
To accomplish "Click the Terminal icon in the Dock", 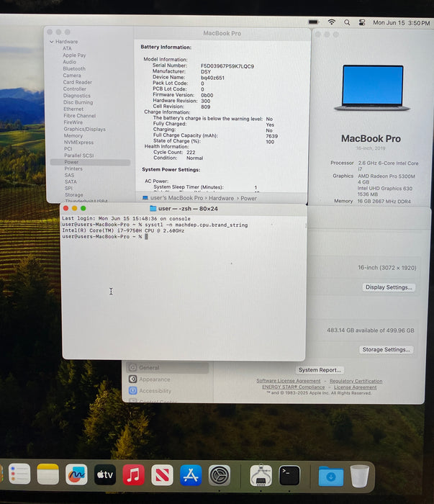I will 289,475.
